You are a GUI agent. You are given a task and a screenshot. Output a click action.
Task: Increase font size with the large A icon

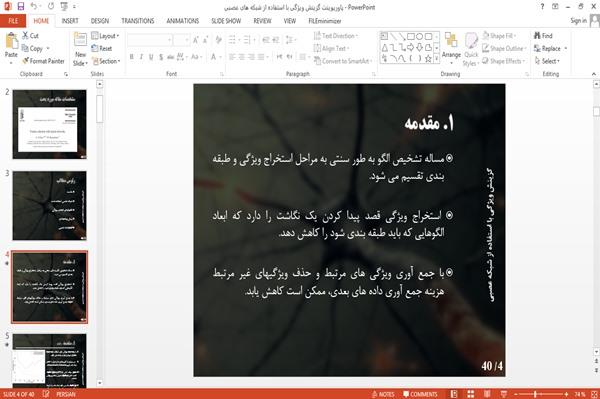coord(196,39)
